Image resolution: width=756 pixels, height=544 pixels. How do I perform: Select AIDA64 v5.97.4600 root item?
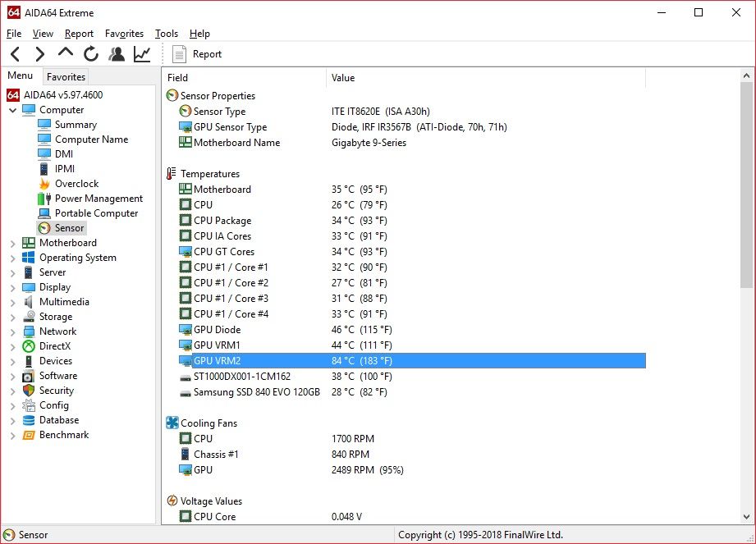coord(63,95)
